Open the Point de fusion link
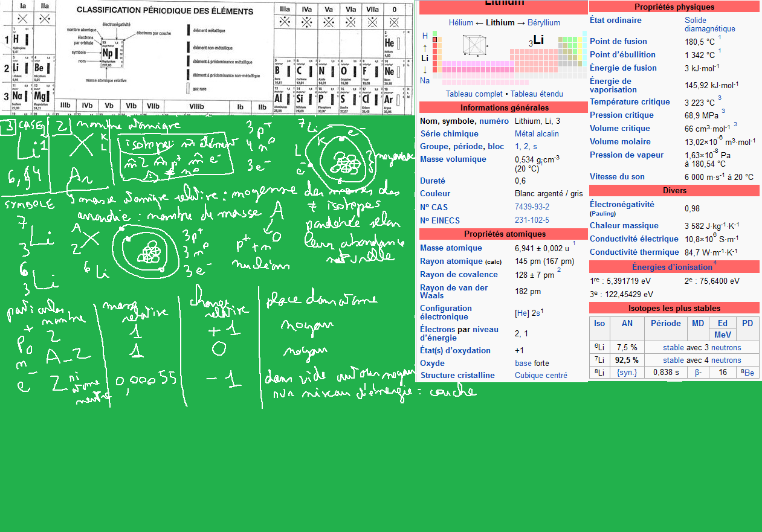This screenshot has width=762, height=532. pos(618,41)
